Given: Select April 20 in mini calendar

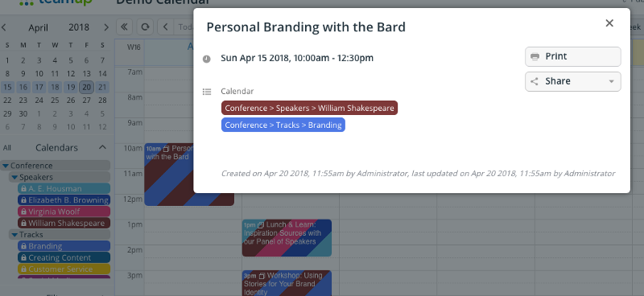Looking at the screenshot, I should [x=86, y=87].
